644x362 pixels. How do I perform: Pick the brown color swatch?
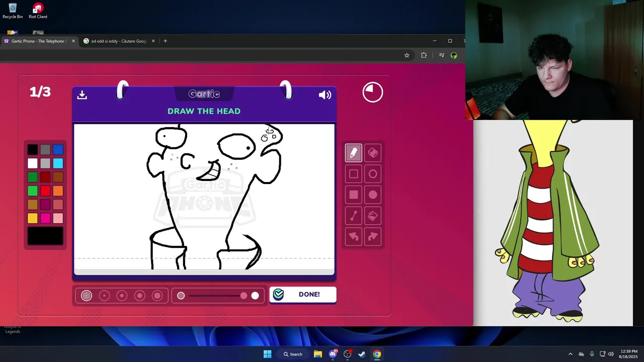[x=58, y=177]
